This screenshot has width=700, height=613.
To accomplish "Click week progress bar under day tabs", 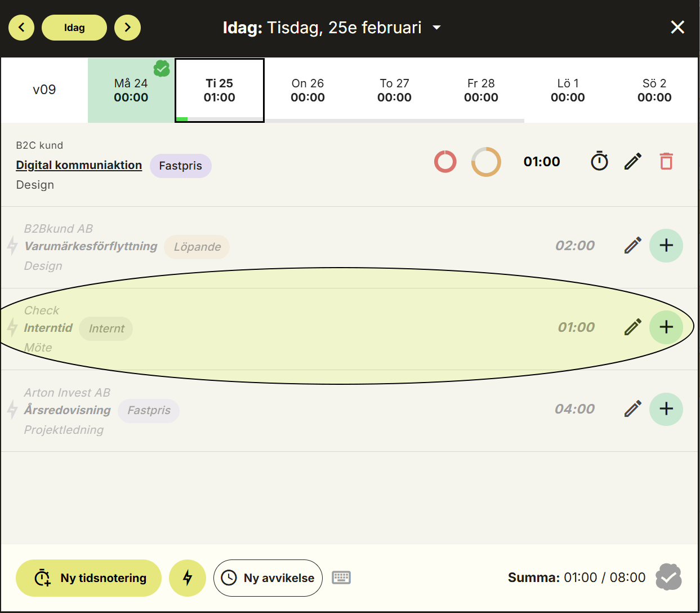I will pyautogui.click(x=350, y=121).
